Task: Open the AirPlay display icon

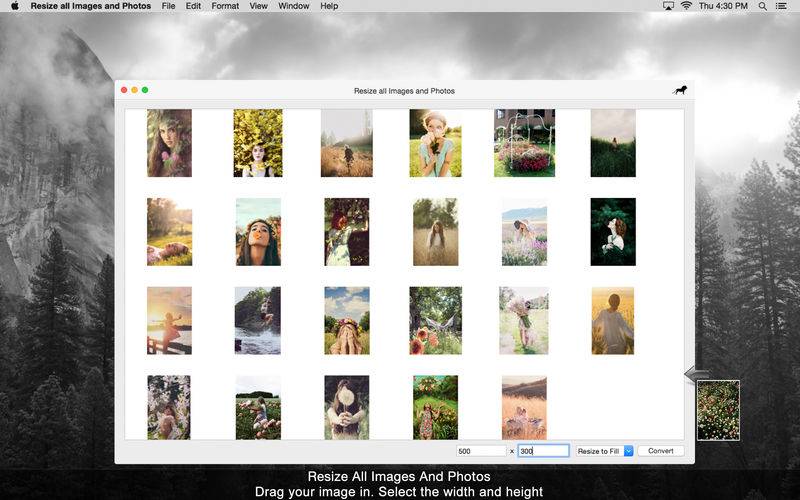Action: [x=668, y=6]
